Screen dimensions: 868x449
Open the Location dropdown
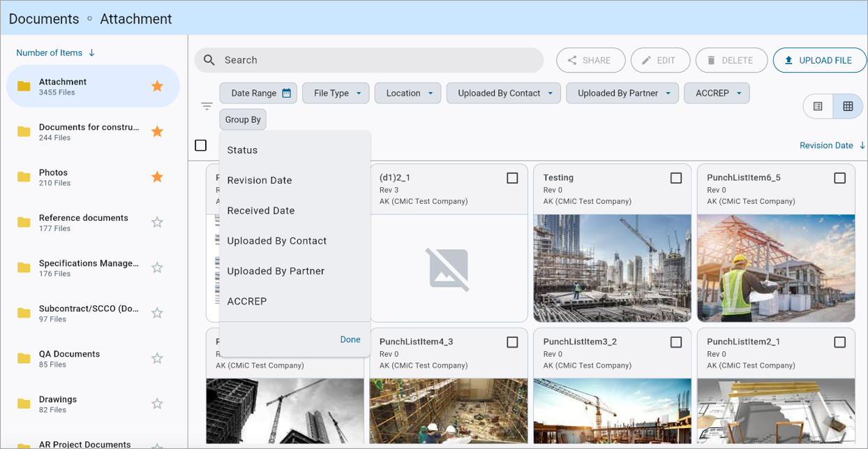(x=407, y=93)
